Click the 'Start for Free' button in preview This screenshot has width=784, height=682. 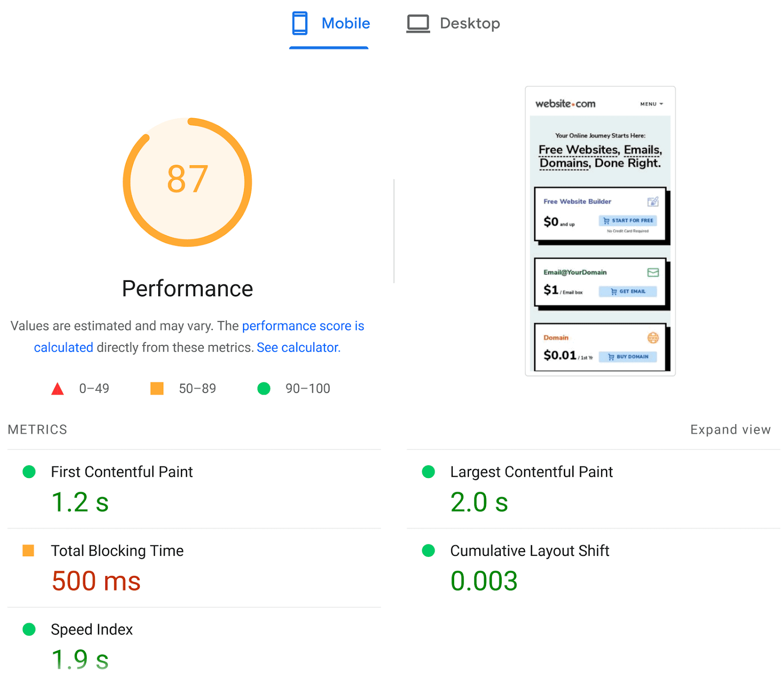point(628,220)
